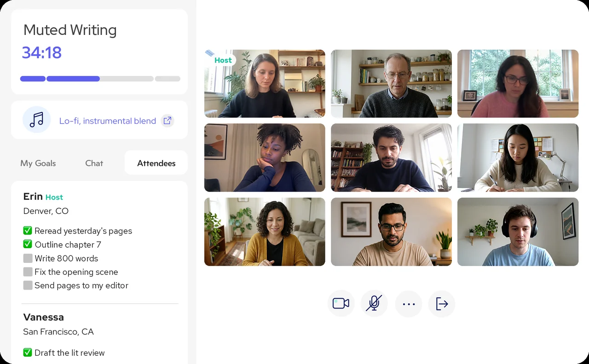Click the 'Muted Writing' session title

coord(70,30)
